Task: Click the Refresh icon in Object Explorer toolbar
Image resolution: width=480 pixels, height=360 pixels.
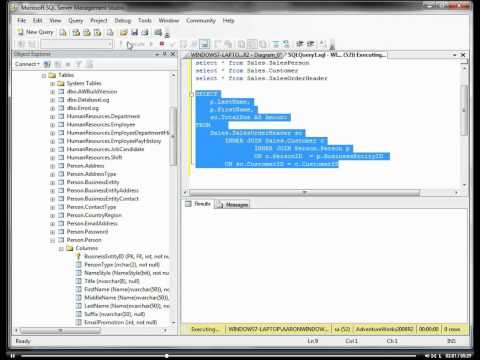Action: pos(89,64)
